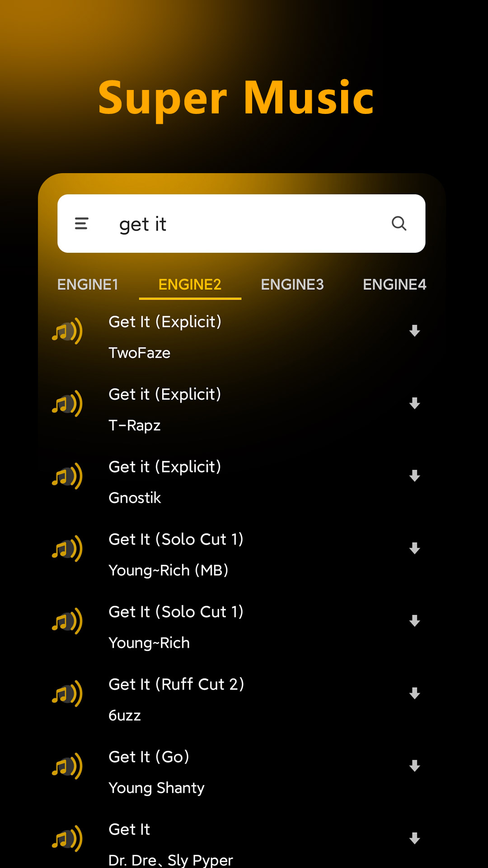The image size is (488, 868).
Task: Tap the music icon next to Gnostik
Action: point(67,476)
